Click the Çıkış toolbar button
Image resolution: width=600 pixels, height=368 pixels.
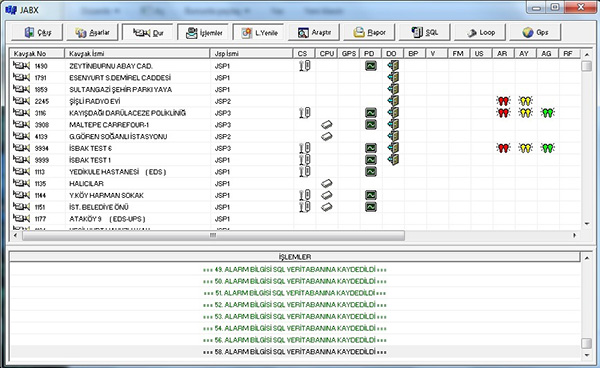pos(37,33)
